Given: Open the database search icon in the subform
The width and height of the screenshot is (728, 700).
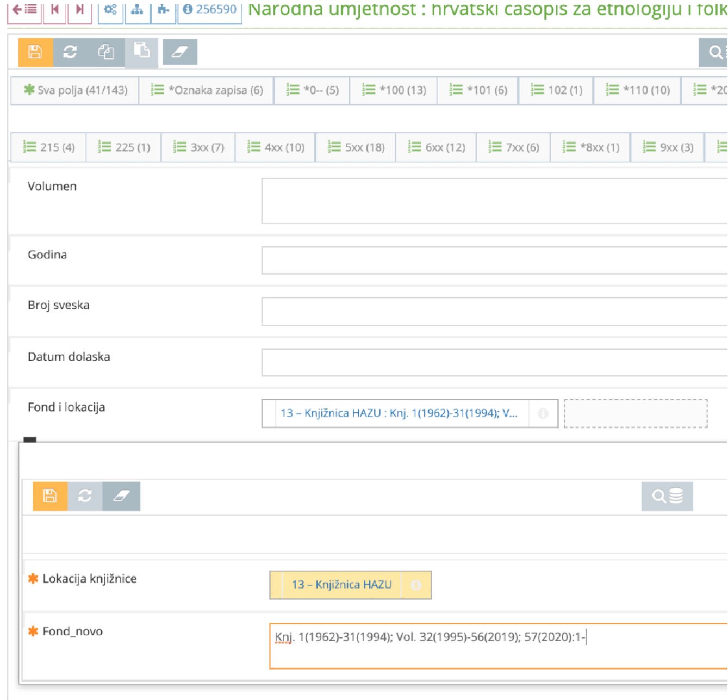Looking at the screenshot, I should tap(667, 496).
